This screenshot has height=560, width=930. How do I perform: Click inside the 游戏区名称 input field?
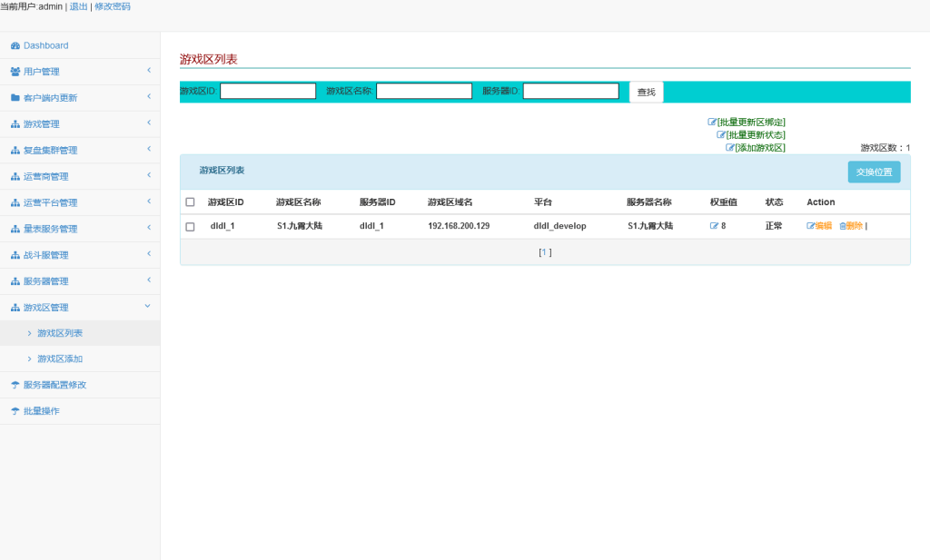424,91
